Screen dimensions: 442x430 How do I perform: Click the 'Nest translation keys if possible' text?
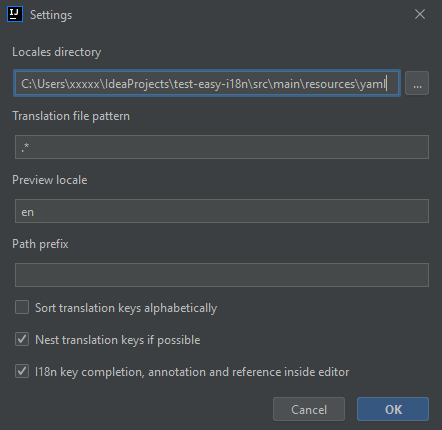[x=118, y=340]
